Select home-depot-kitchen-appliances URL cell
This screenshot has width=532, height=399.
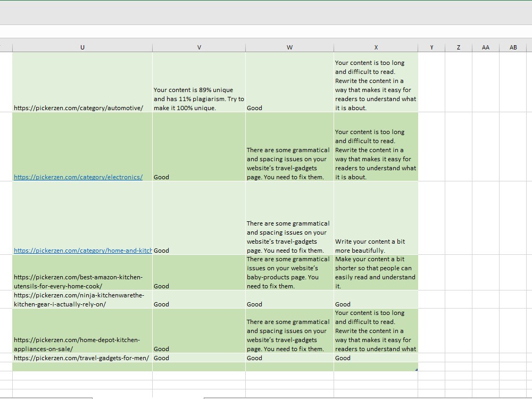click(82, 330)
